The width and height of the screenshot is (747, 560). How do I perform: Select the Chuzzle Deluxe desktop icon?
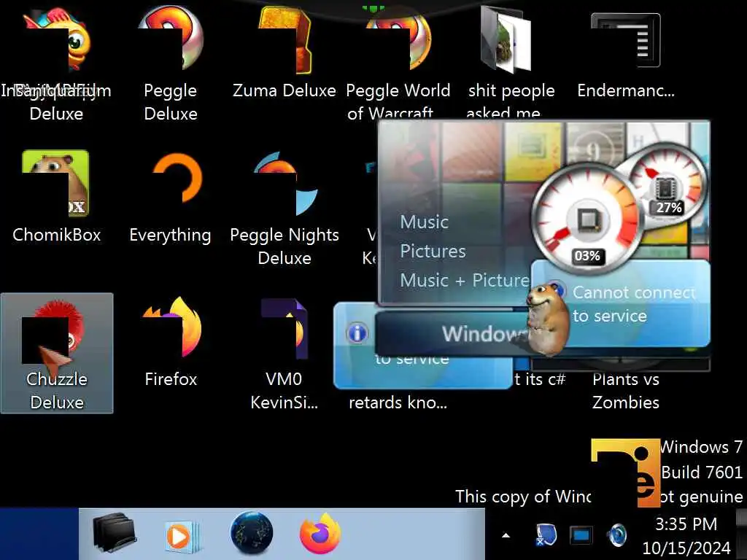tap(57, 354)
